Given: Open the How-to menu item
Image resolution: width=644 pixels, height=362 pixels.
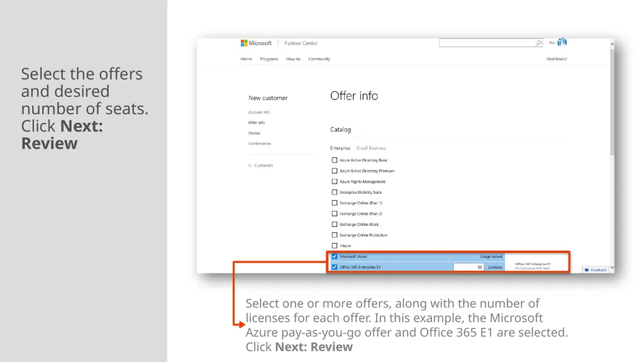Looking at the screenshot, I should click(x=293, y=59).
